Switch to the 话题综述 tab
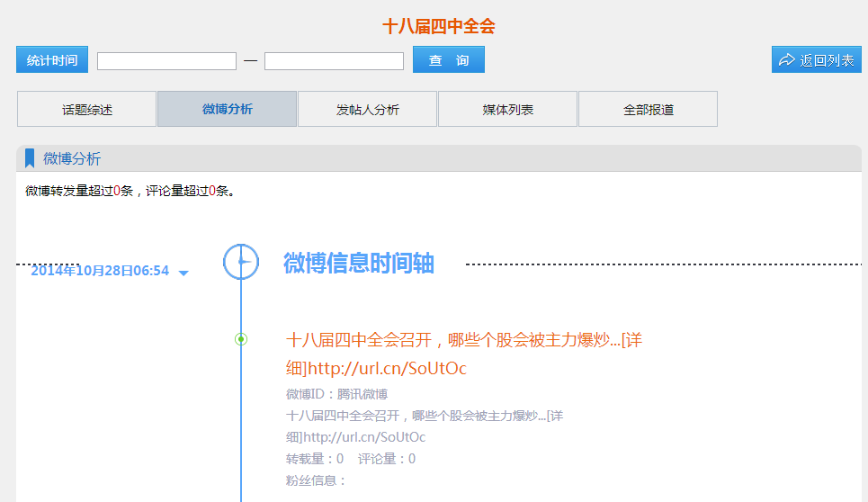Image resolution: width=868 pixels, height=502 pixels. [x=87, y=110]
